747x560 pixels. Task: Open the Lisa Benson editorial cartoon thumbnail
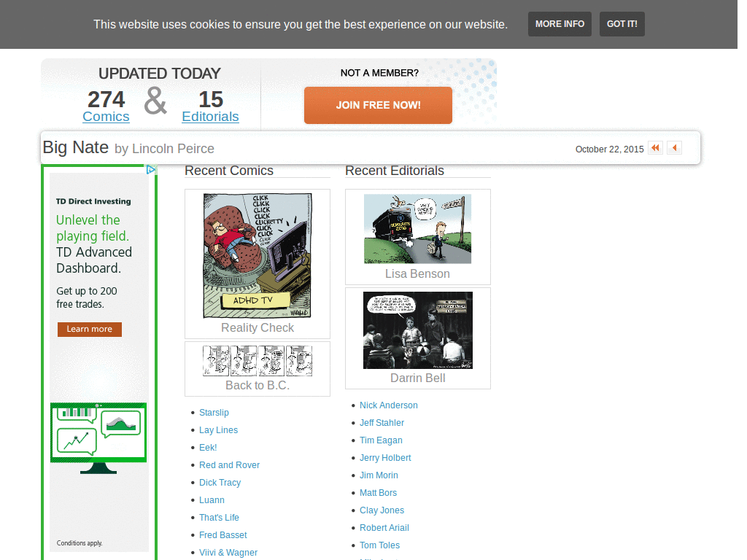(x=418, y=229)
